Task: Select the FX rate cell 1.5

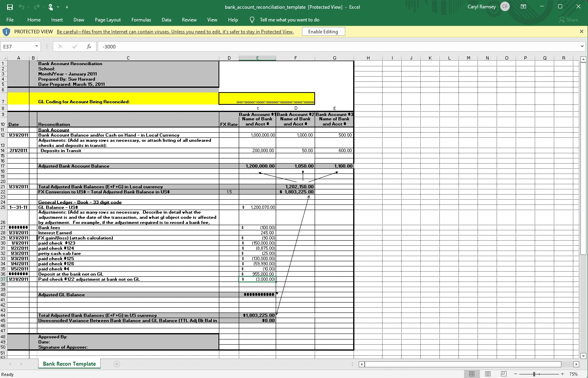Action: 229,192
